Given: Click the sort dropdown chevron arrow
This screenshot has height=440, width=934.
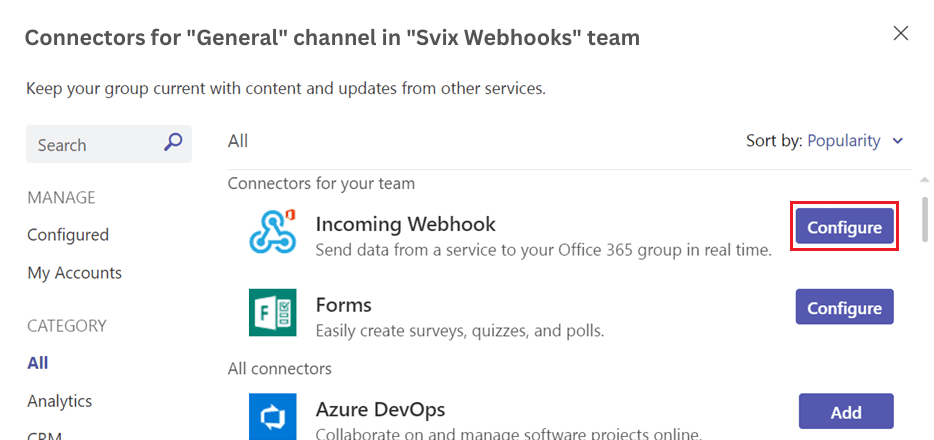Looking at the screenshot, I should (898, 142).
